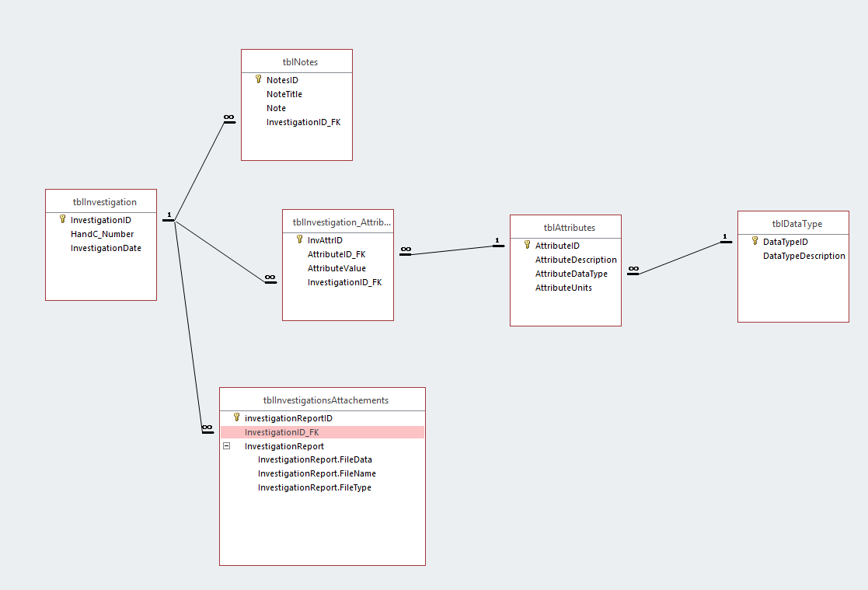This screenshot has height=590, width=868.
Task: Select the line joining tblInvestigation to tblInvestigation_Attrib
Action: 221,252
